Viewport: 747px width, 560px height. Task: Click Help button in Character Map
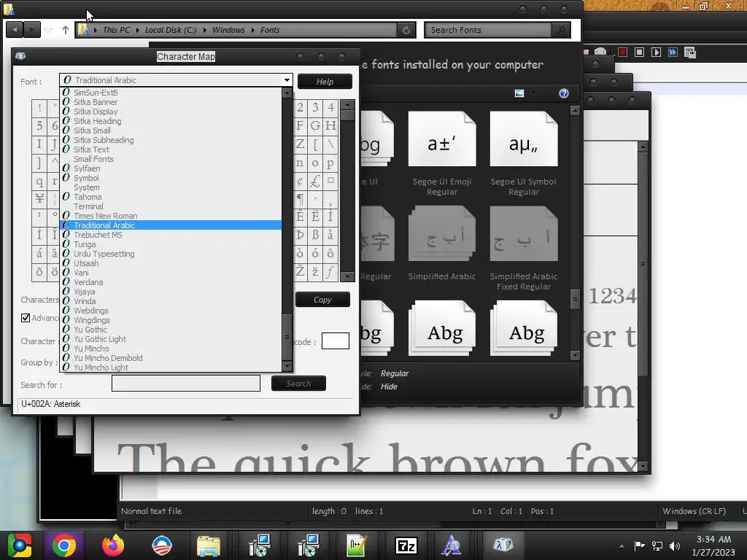pyautogui.click(x=325, y=82)
